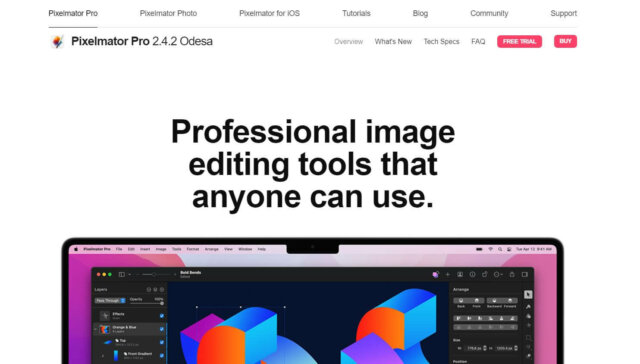Click the FREE TRIAL button

click(x=519, y=41)
